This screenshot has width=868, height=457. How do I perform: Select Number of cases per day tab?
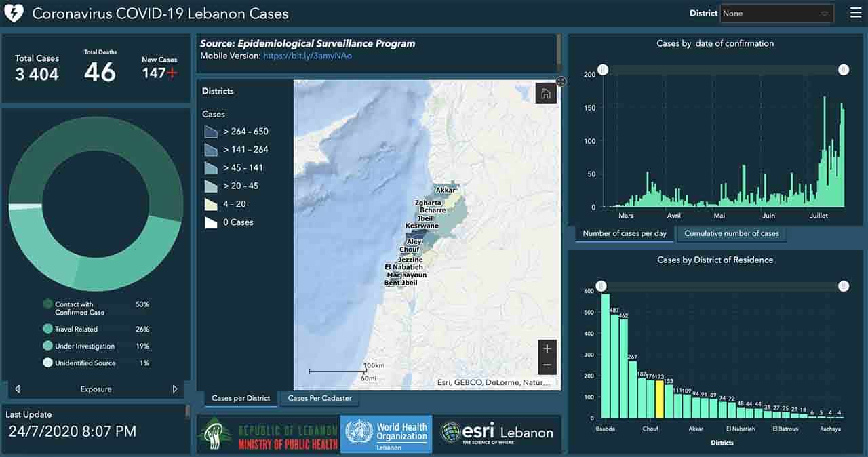click(625, 234)
